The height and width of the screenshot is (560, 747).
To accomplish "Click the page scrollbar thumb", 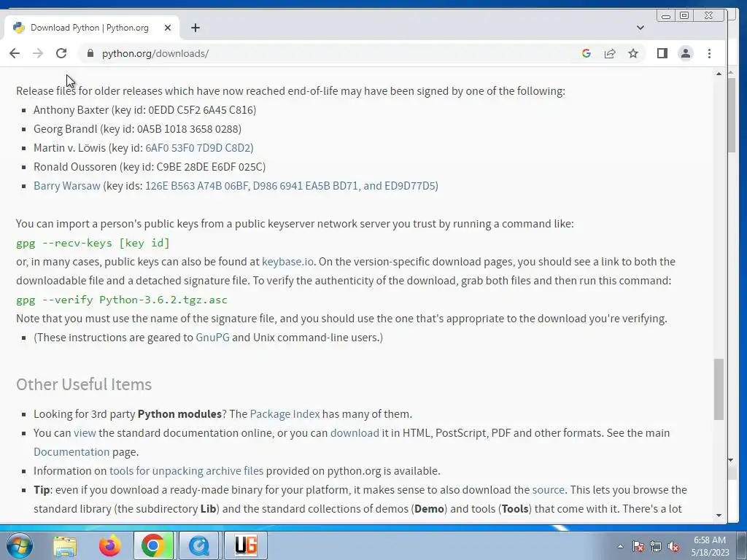I will click(x=719, y=389).
